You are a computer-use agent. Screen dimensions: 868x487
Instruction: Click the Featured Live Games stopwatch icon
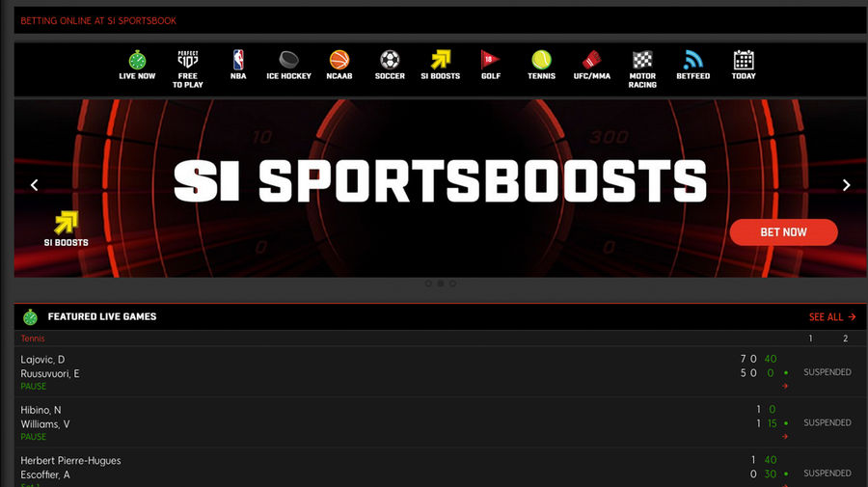point(31,317)
